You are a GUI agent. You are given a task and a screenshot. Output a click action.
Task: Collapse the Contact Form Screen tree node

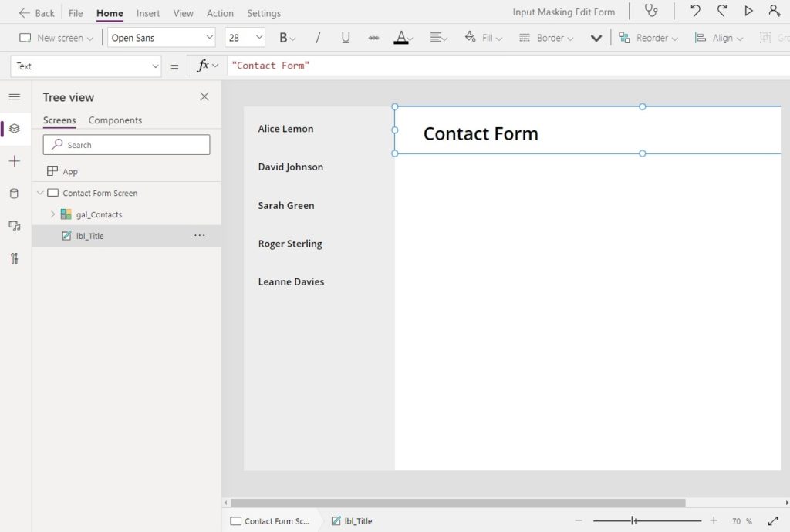[x=40, y=193]
